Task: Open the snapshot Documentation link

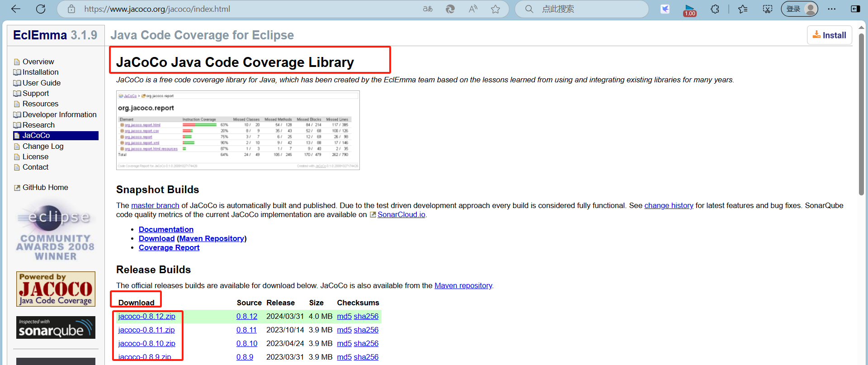Action: 166,229
